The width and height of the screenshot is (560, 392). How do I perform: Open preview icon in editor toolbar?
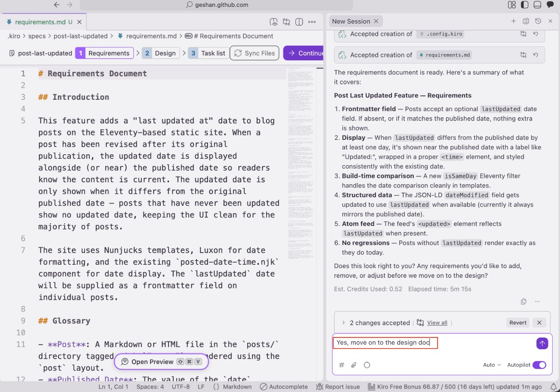274,22
